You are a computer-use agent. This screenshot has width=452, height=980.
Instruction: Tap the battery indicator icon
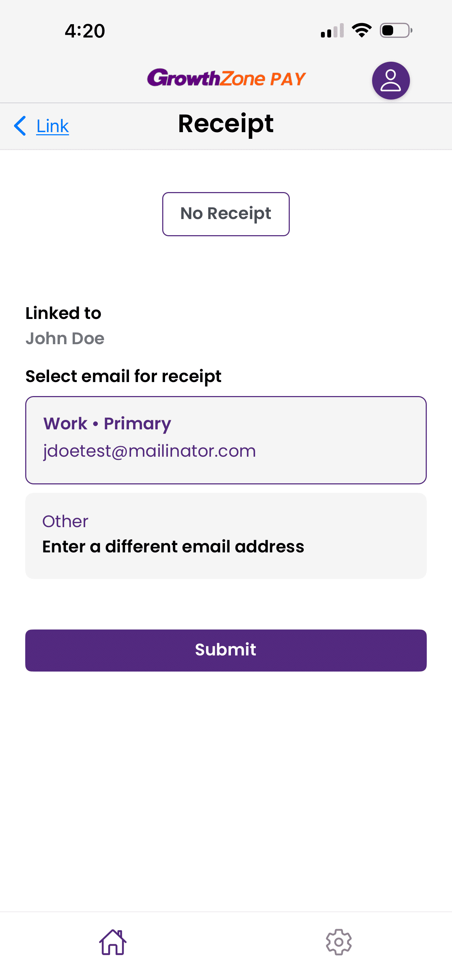point(396,30)
